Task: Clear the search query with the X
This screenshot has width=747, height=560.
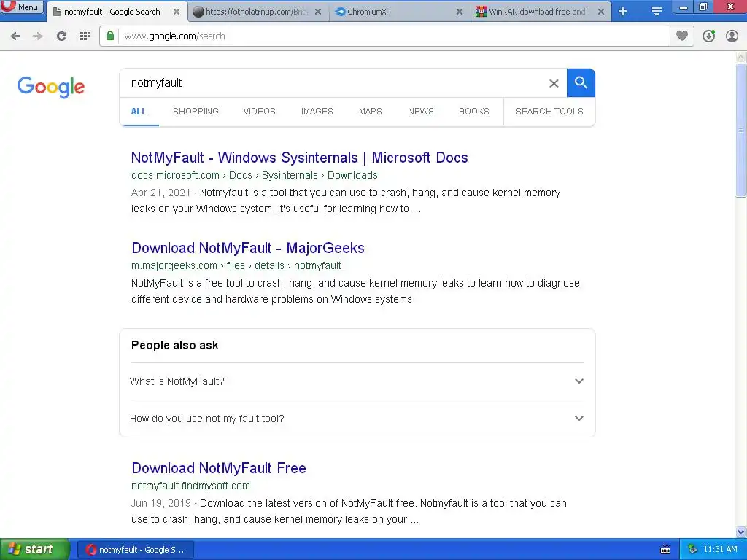Action: pyautogui.click(x=554, y=83)
